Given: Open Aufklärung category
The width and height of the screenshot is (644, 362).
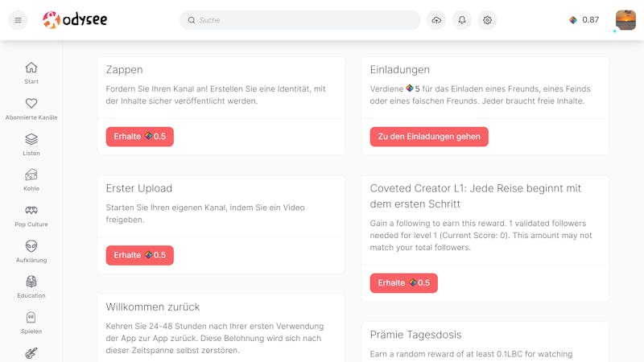Looking at the screenshot, I should (31, 252).
